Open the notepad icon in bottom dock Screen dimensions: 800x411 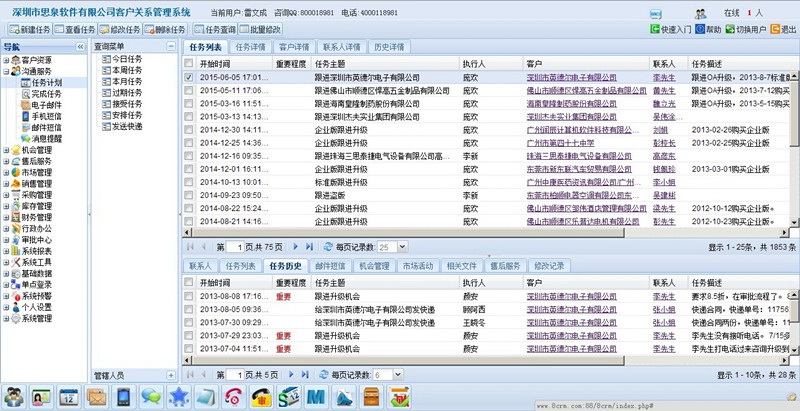(206, 397)
